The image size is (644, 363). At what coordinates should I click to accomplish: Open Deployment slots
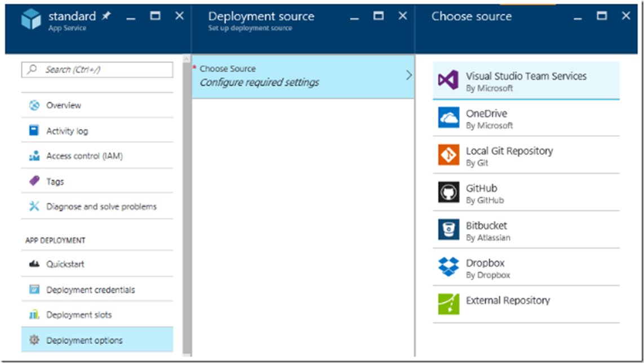97,315
